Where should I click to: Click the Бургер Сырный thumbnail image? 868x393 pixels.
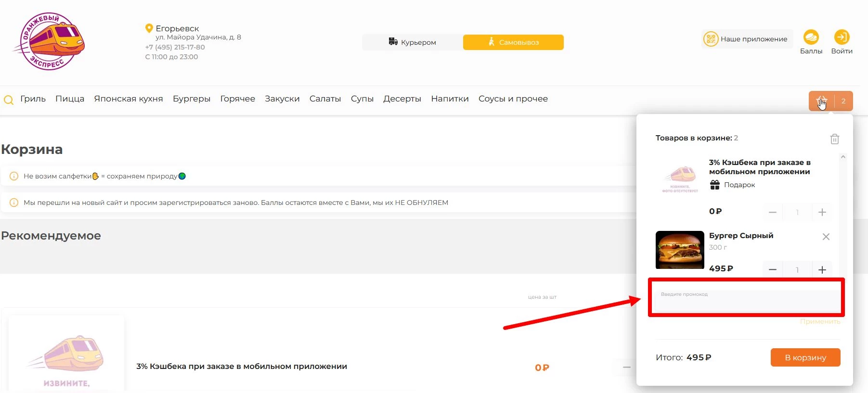[680, 250]
